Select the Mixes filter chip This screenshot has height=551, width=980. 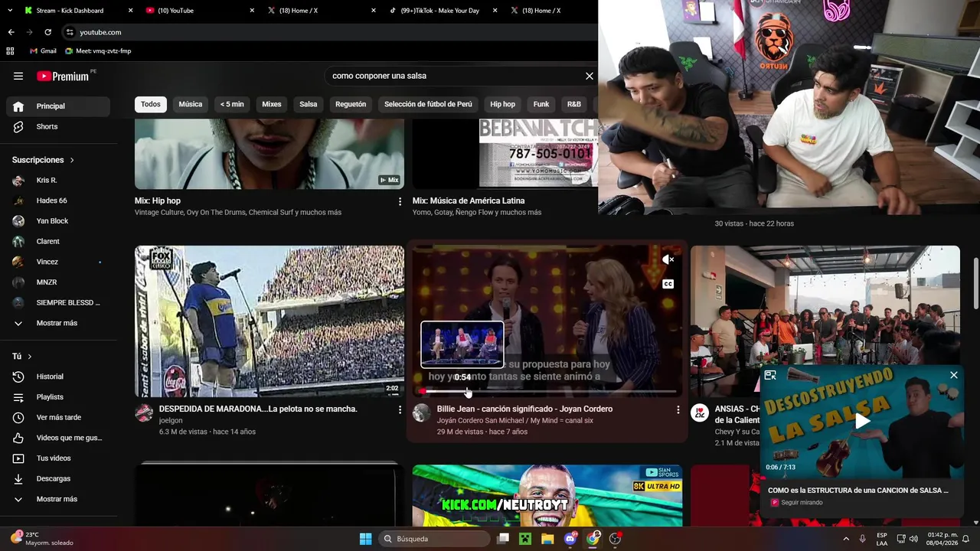(x=272, y=104)
